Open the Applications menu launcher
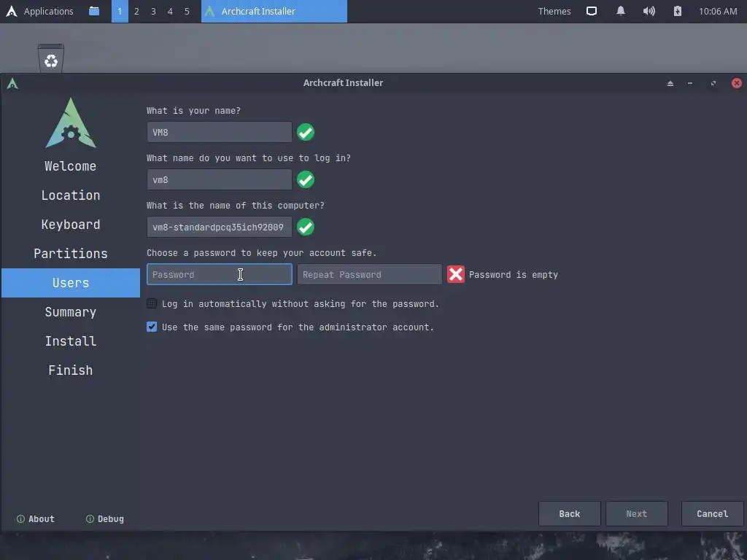The height and width of the screenshot is (560, 747). click(39, 11)
